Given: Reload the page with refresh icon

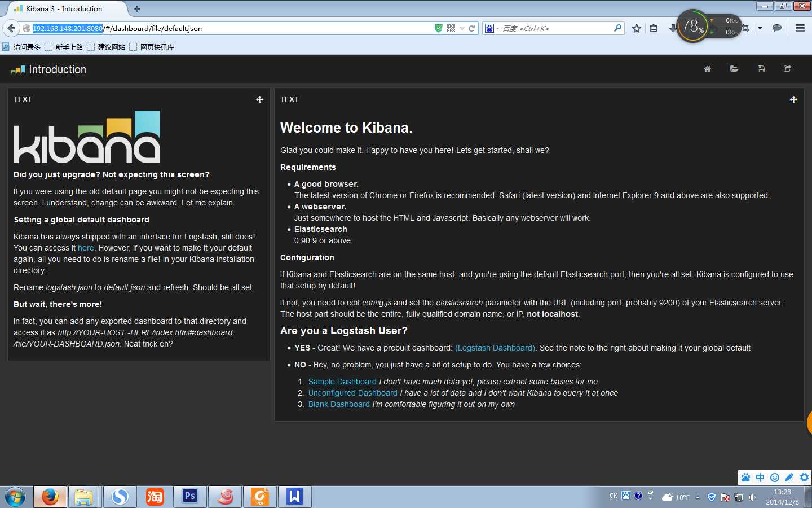Looking at the screenshot, I should 472,28.
